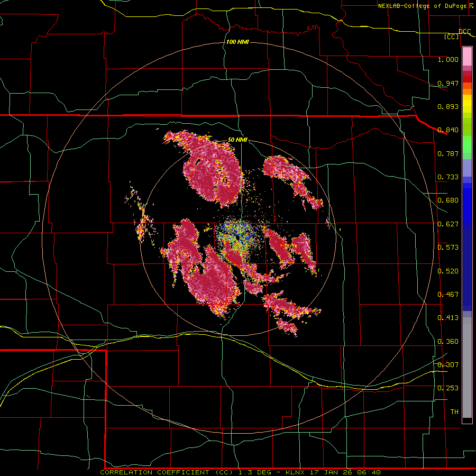This screenshot has height=476, width=476.
Task: Click the noisy blue-green clutter at radar center
Action: [x=239, y=236]
